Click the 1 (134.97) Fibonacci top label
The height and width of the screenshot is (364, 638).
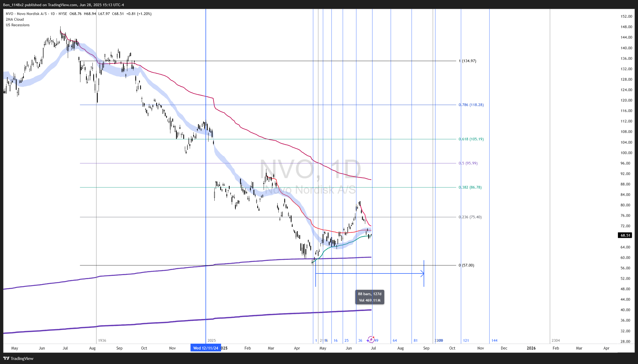click(467, 61)
